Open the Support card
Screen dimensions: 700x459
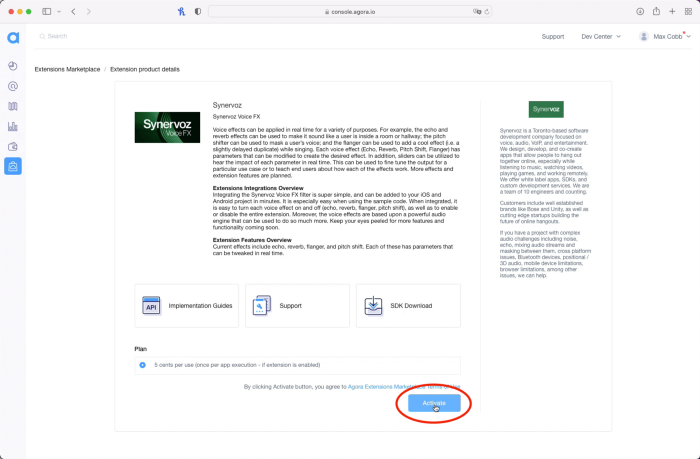point(297,306)
